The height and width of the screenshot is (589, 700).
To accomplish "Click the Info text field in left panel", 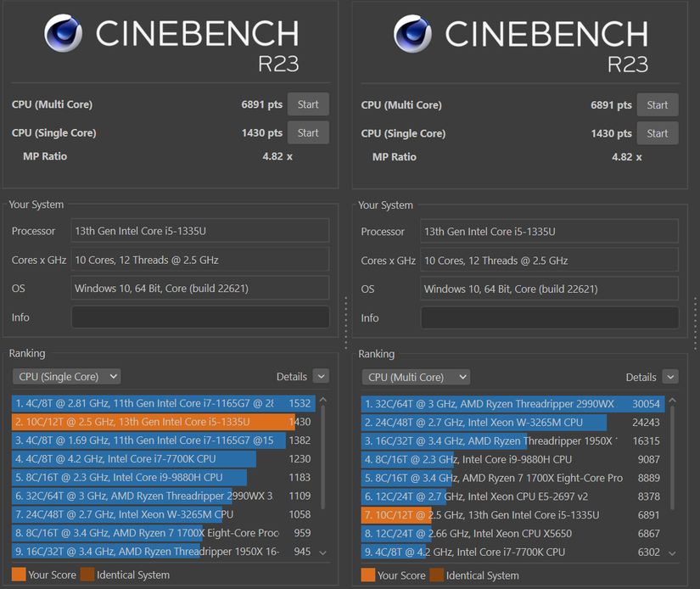I will 200,317.
